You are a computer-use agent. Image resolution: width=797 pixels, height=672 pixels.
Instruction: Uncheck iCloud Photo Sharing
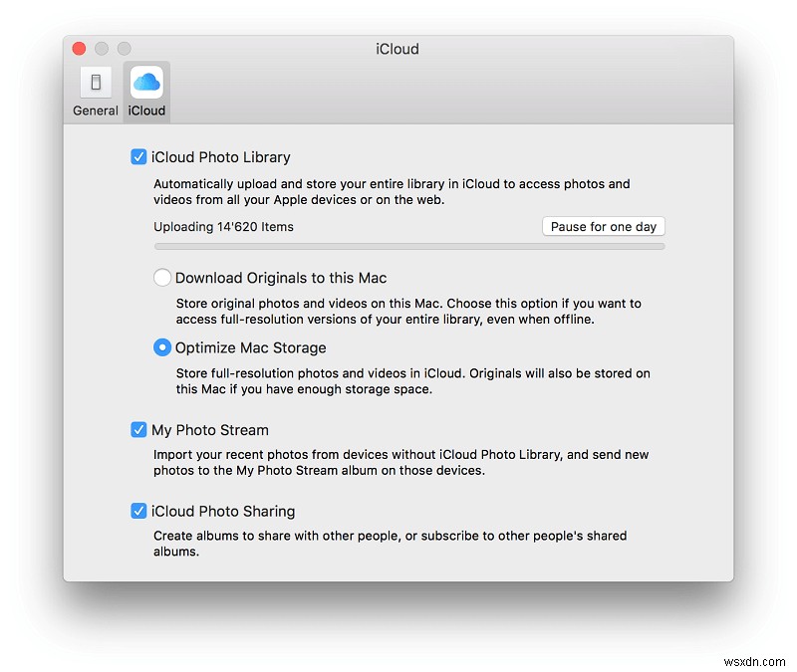pyautogui.click(x=138, y=511)
